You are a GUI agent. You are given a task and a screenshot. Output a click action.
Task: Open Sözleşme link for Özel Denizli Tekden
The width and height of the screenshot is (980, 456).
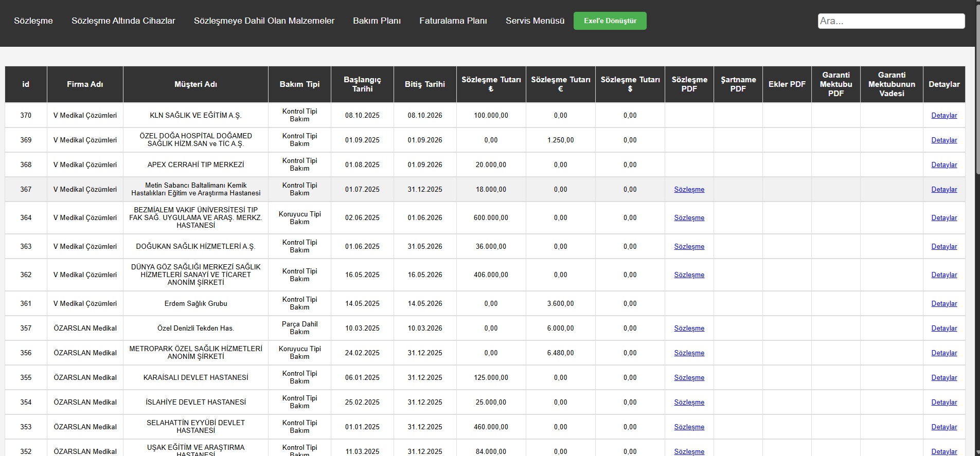pyautogui.click(x=689, y=329)
